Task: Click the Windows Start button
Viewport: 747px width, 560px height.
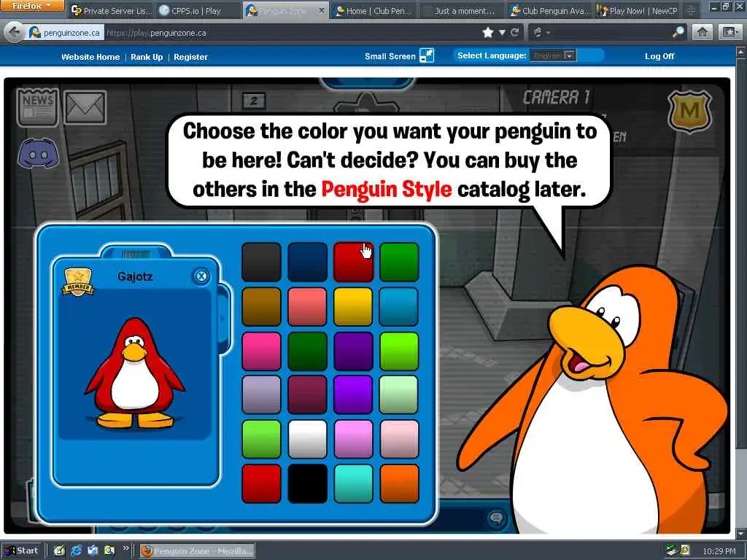Action: (22, 551)
